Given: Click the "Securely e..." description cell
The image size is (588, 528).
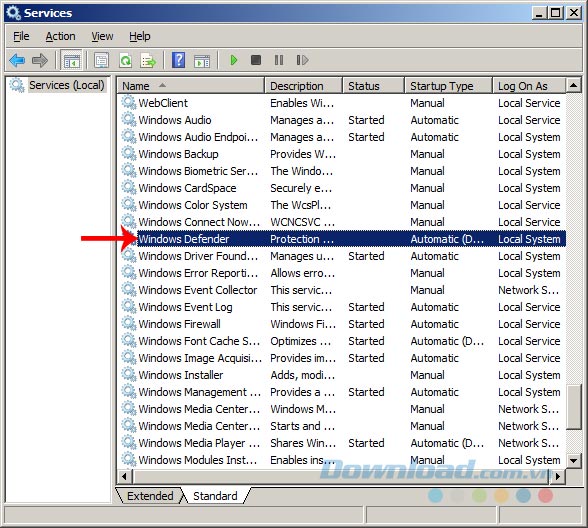Looking at the screenshot, I should pyautogui.click(x=301, y=188).
